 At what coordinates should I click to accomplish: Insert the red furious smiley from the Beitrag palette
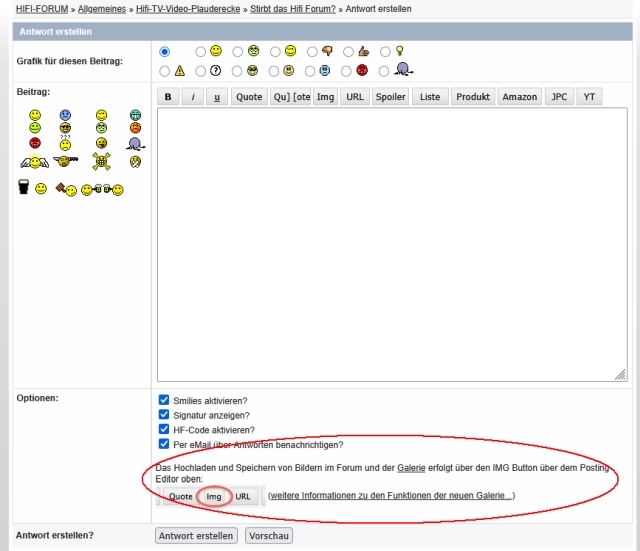pos(35,143)
